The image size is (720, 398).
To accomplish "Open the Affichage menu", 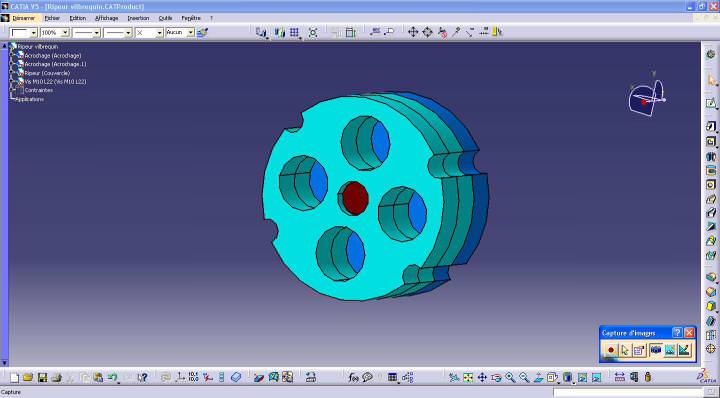I will [107, 18].
